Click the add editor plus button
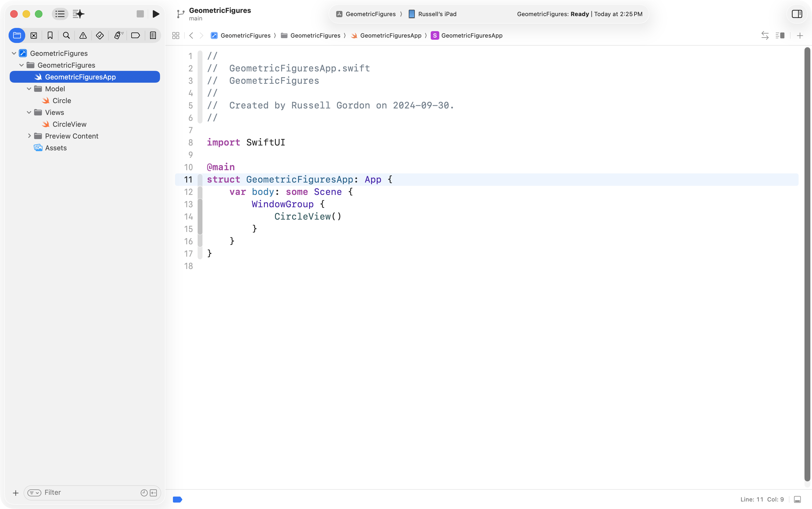 [x=800, y=35]
